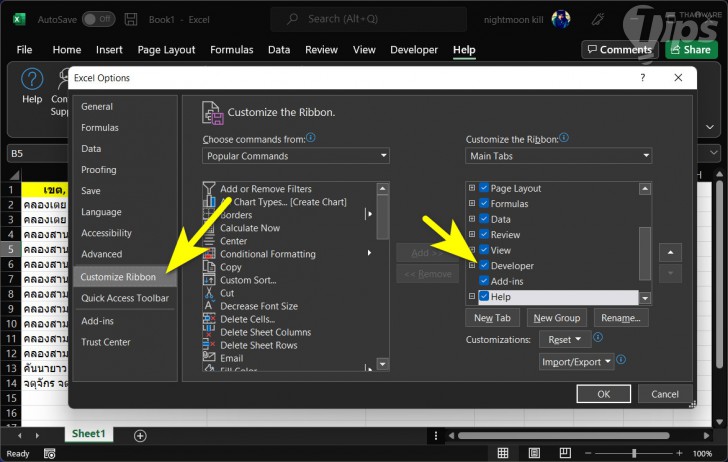
Task: Click the Rename button
Action: (x=621, y=318)
